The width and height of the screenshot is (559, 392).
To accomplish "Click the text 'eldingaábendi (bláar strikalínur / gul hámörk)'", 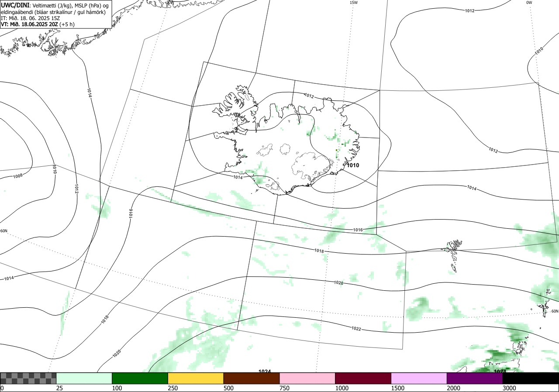I will (53, 12).
